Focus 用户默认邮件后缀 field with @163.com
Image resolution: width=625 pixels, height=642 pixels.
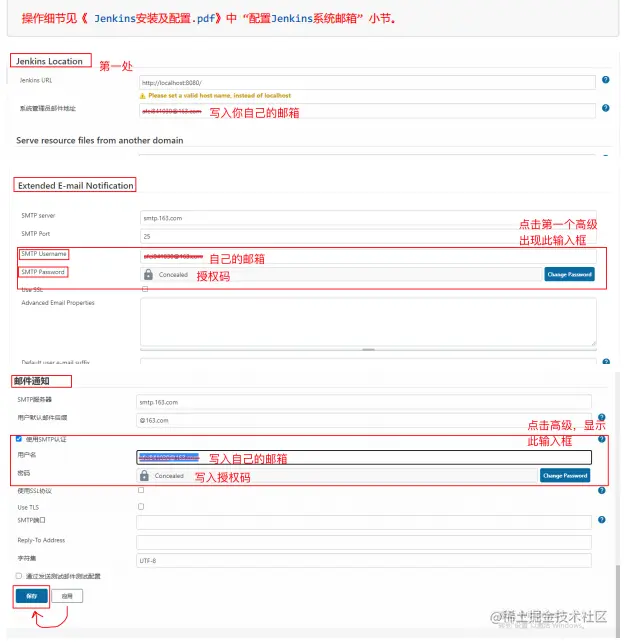pos(364,420)
